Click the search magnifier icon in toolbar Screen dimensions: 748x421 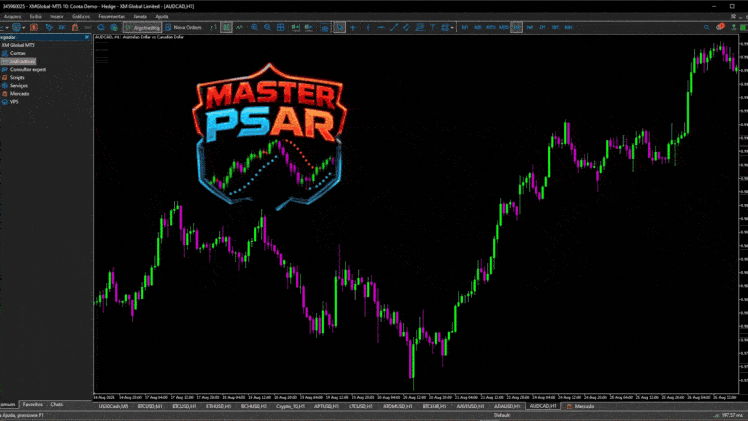(x=706, y=27)
